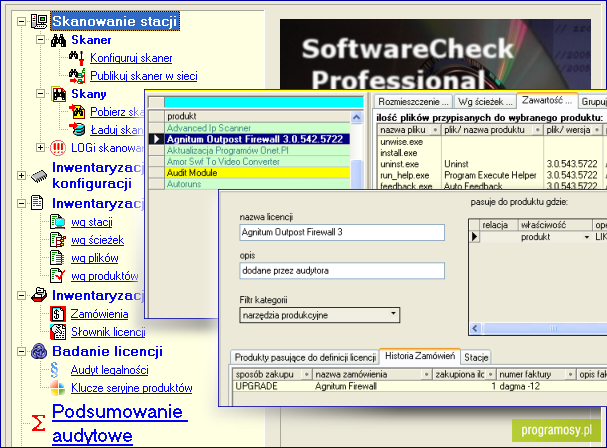Viewport: 607px width, 448px height.
Task: Open the wg ścieżek link
Action: pos(98,240)
